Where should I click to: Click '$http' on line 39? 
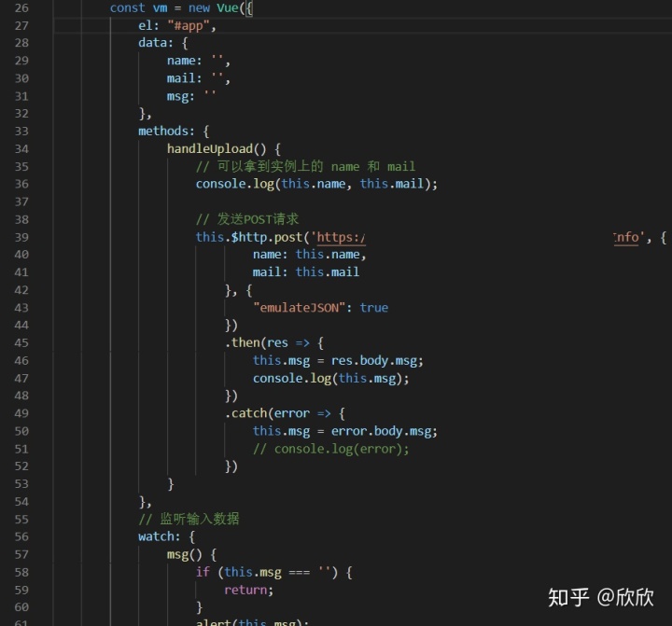(249, 237)
